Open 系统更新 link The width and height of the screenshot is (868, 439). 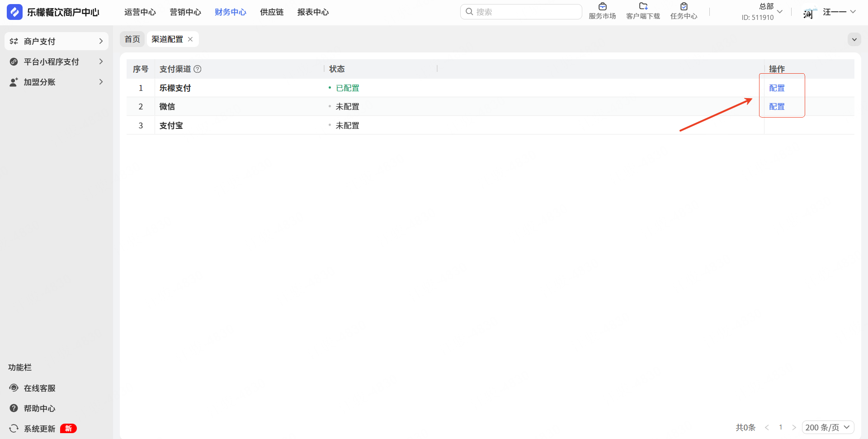40,428
